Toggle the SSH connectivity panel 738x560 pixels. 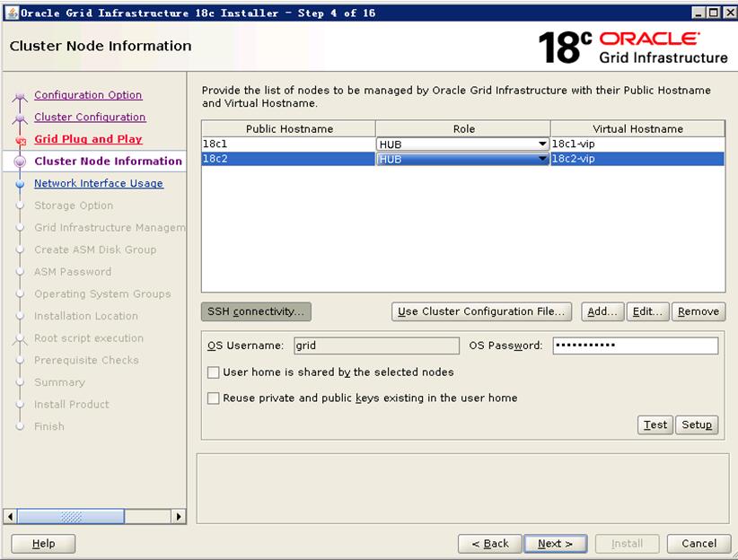256,311
